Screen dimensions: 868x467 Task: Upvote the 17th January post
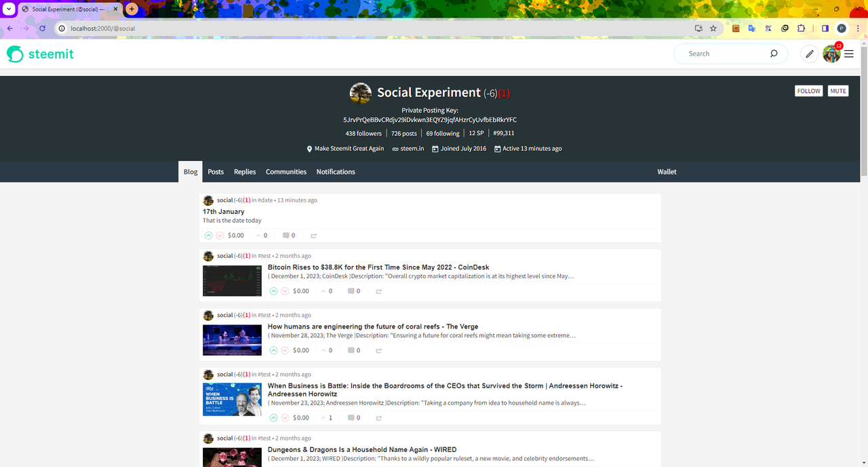point(208,236)
